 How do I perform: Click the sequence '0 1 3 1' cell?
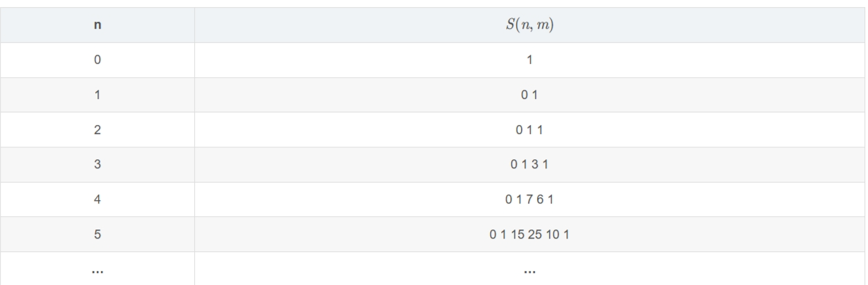(x=529, y=165)
